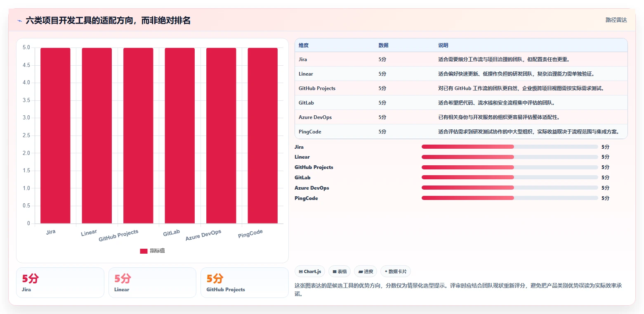Image resolution: width=644 pixels, height=314 pixels.
Task: Click the GitHub Projects bar in chart
Action: click(x=138, y=136)
